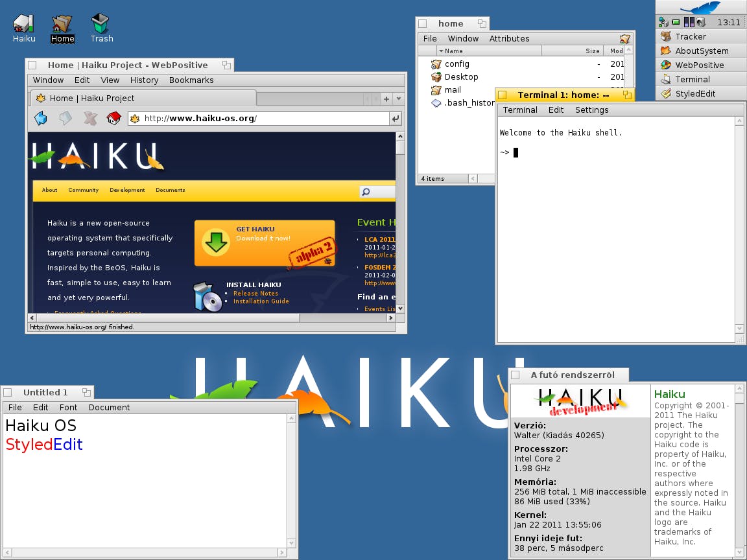The width and height of the screenshot is (747, 560).
Task: Open the Settings menu in Terminal
Action: [591, 110]
